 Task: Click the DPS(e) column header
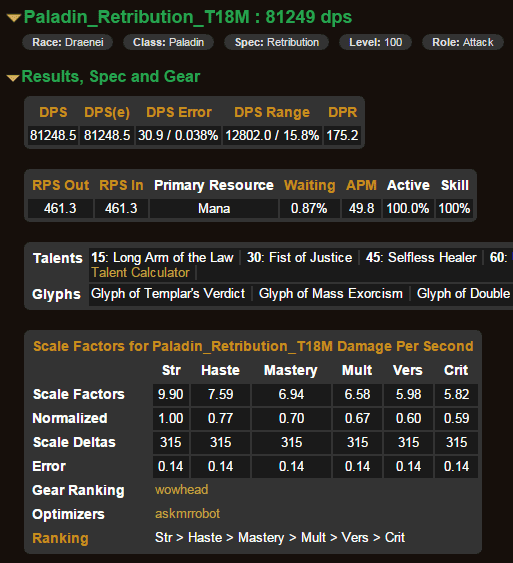pos(107,112)
